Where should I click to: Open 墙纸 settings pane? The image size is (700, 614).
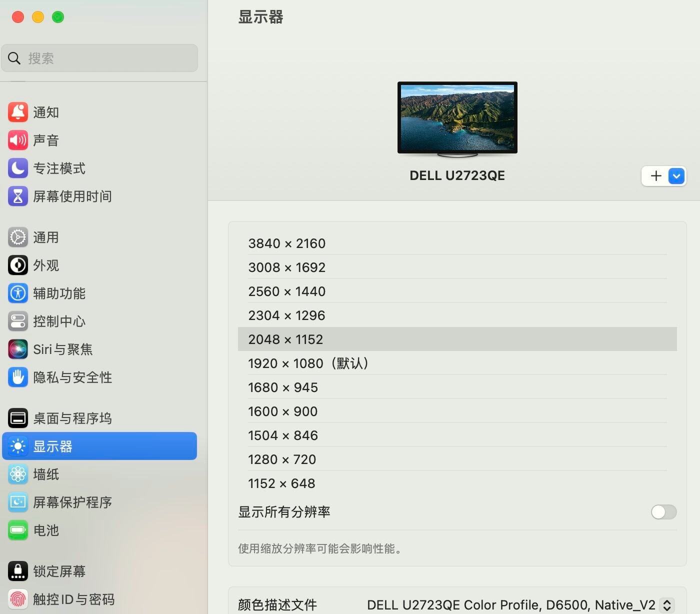tap(99, 474)
